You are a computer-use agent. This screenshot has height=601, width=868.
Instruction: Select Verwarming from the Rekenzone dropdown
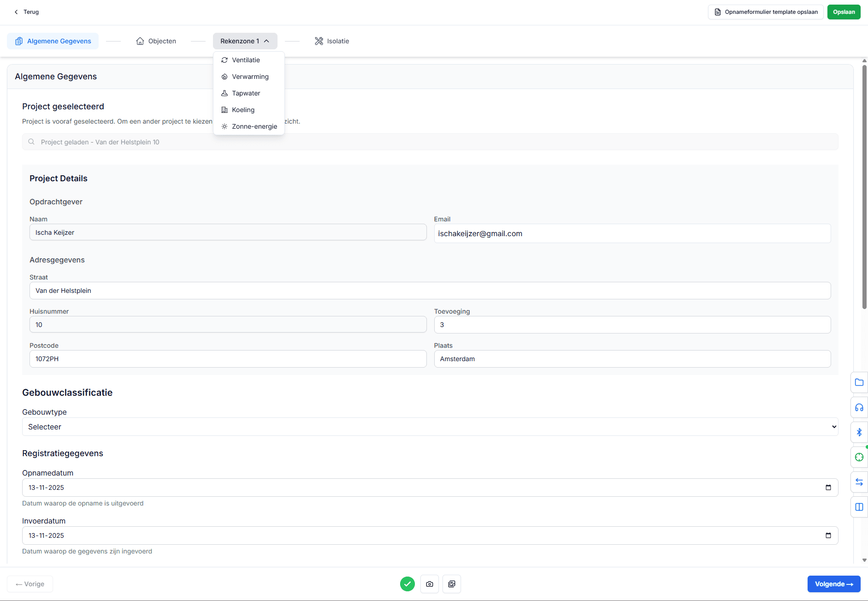[250, 77]
